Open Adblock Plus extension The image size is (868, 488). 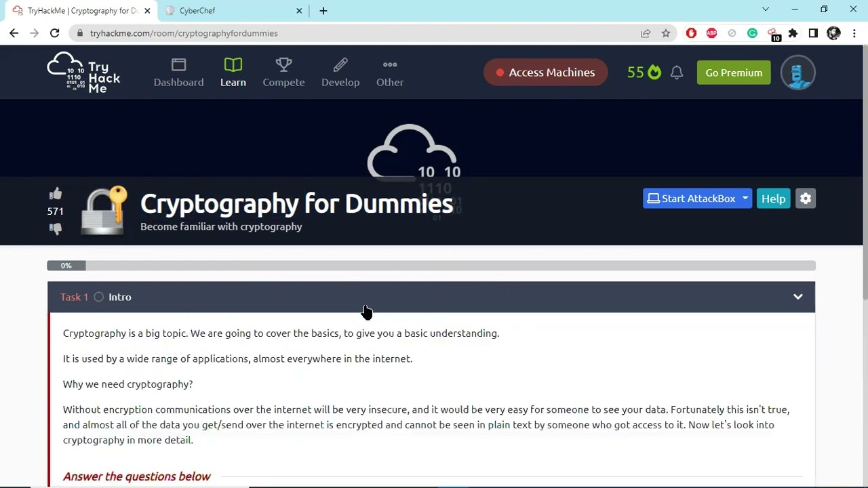(x=711, y=33)
